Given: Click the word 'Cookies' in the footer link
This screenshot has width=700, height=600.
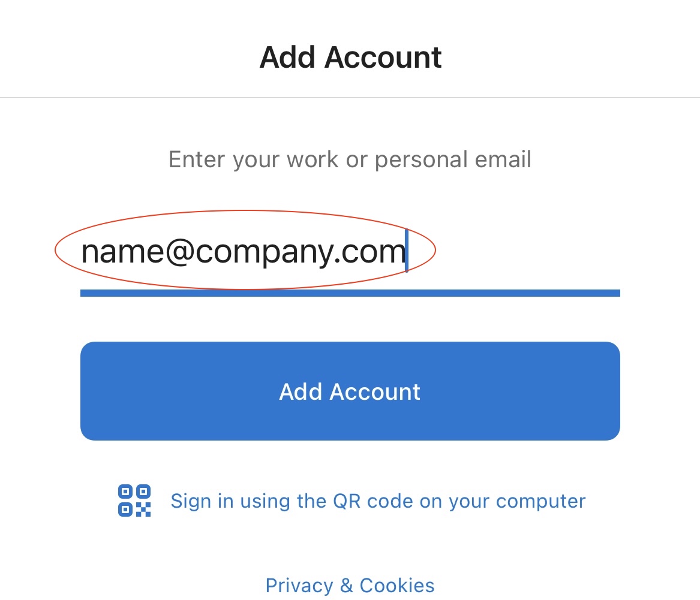Looking at the screenshot, I should click(x=397, y=585).
